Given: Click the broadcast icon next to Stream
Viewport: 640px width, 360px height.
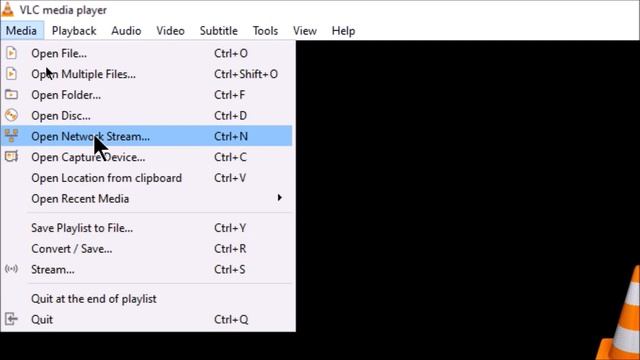Looking at the screenshot, I should (x=11, y=269).
